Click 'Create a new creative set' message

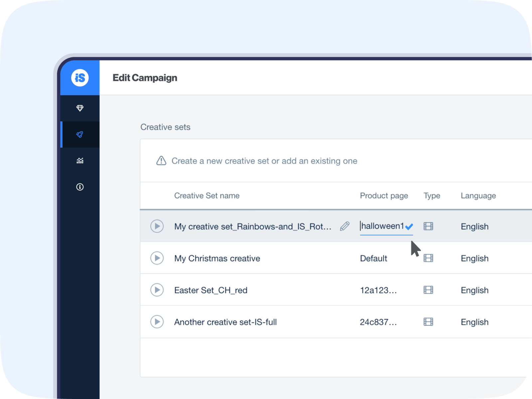(x=264, y=161)
